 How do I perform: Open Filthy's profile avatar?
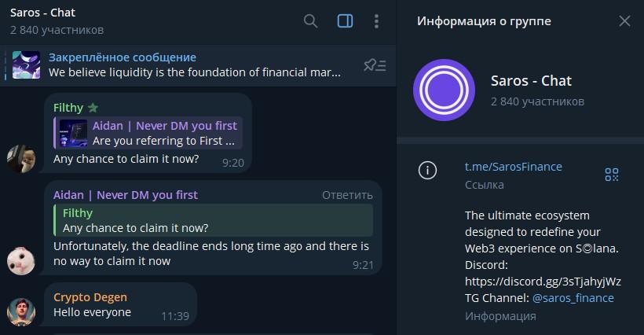coord(20,157)
